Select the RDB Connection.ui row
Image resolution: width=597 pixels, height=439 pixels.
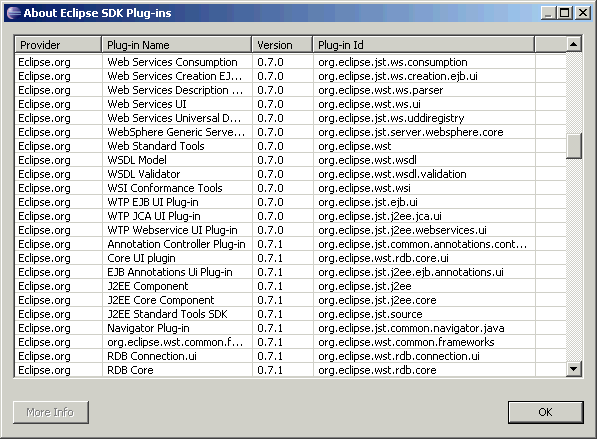[291, 356]
